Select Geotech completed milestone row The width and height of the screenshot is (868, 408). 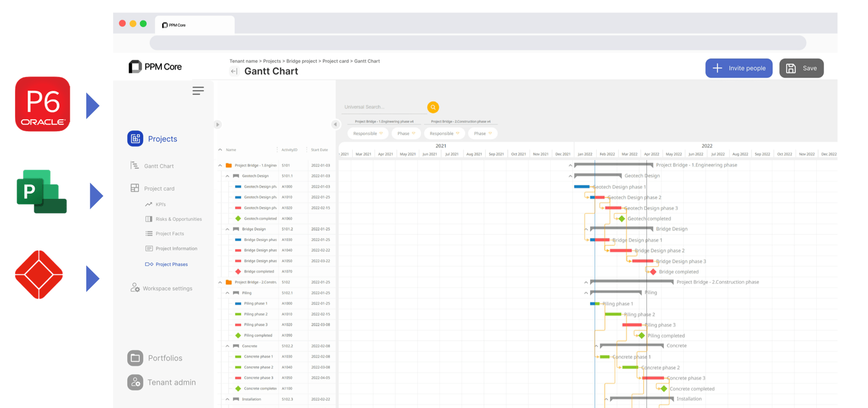point(274,218)
